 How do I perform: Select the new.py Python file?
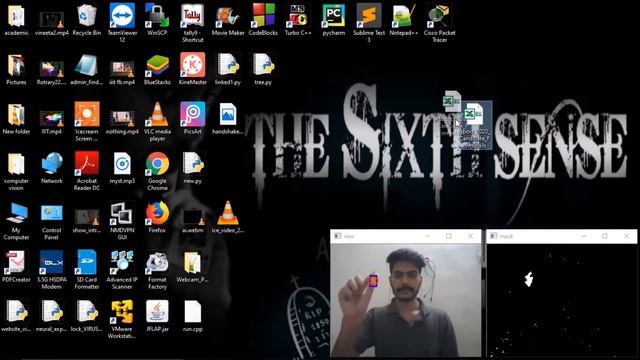[193, 168]
